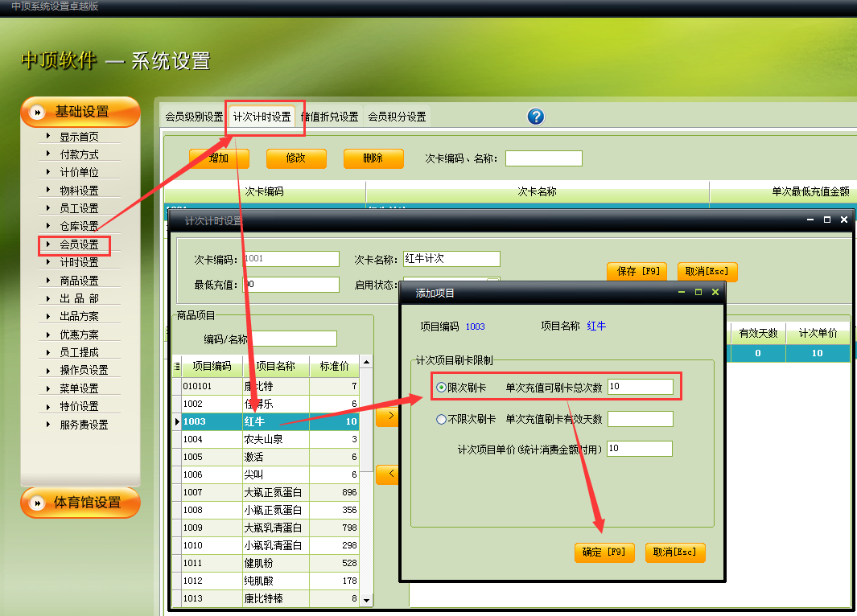The height and width of the screenshot is (616, 857).
Task: Click the 体育馆设置 header arrow icon
Action: (36, 503)
